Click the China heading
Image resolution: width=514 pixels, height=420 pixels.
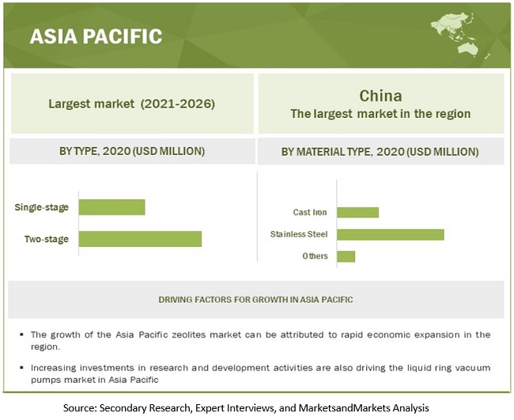click(380, 96)
